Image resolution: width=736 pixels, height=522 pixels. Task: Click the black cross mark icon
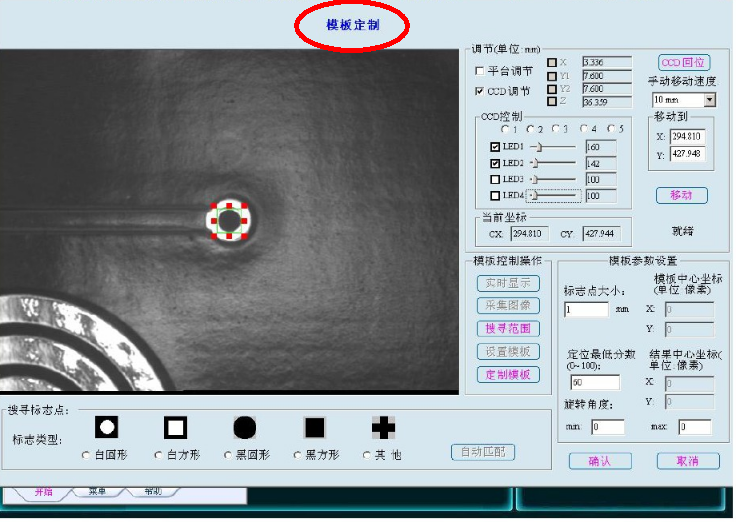[383, 427]
